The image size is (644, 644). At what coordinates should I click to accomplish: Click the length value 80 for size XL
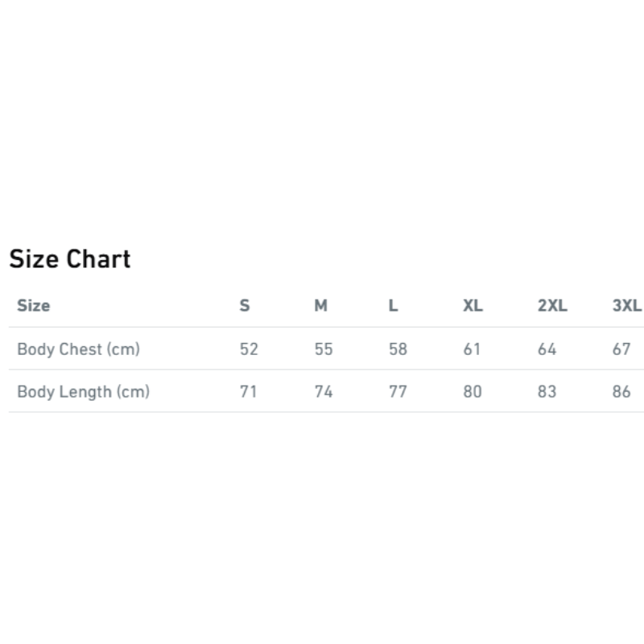tap(473, 392)
